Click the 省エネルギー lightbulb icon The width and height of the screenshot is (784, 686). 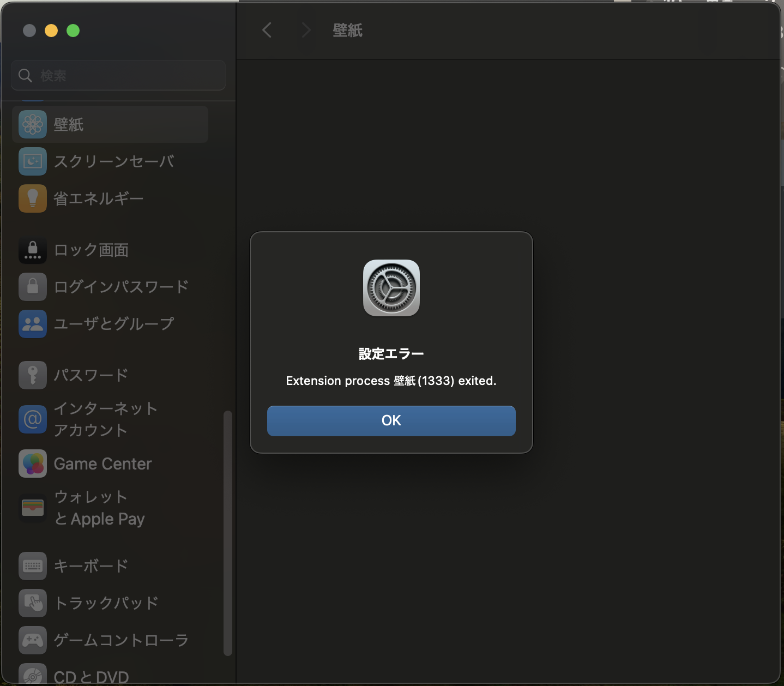(x=33, y=198)
